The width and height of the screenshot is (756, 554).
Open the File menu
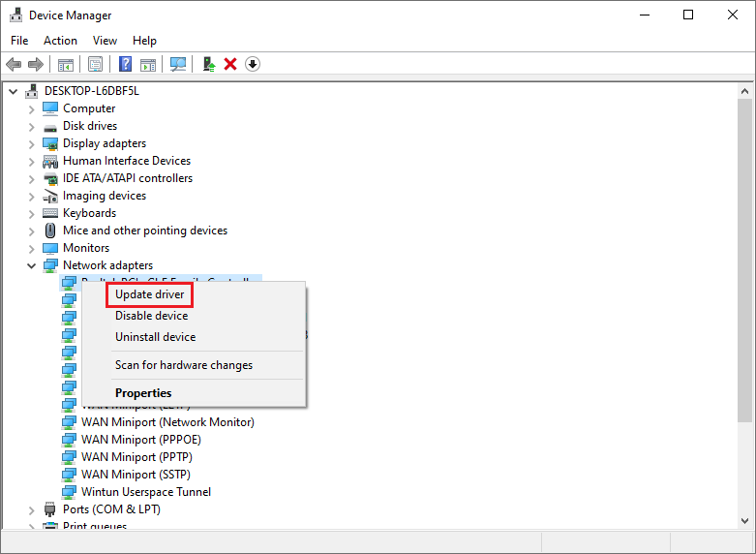pos(19,41)
